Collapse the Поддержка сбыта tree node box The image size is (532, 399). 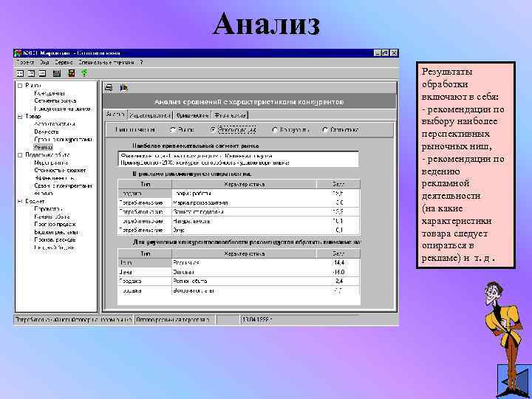20,155
